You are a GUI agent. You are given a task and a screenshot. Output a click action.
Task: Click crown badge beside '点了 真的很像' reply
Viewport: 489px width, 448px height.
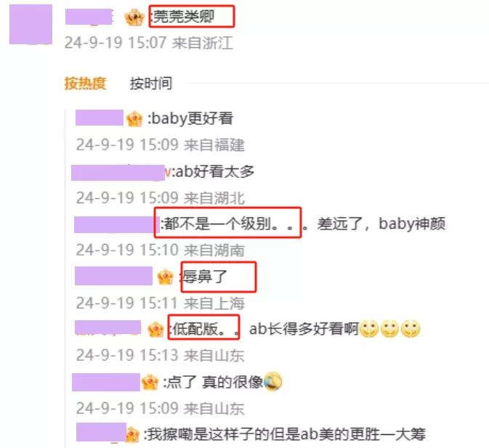click(150, 382)
